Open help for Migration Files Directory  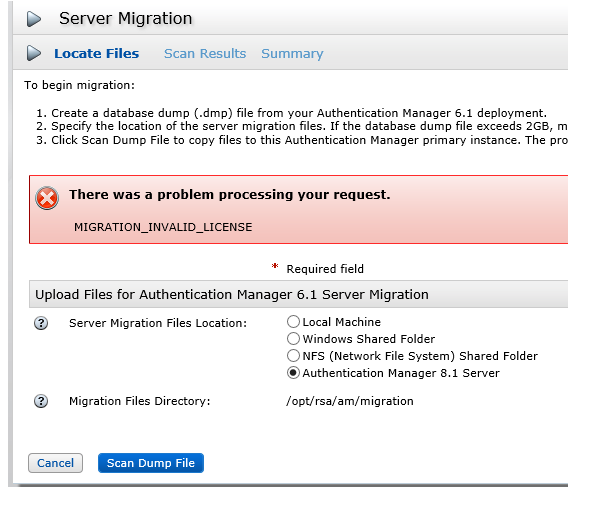(42, 401)
